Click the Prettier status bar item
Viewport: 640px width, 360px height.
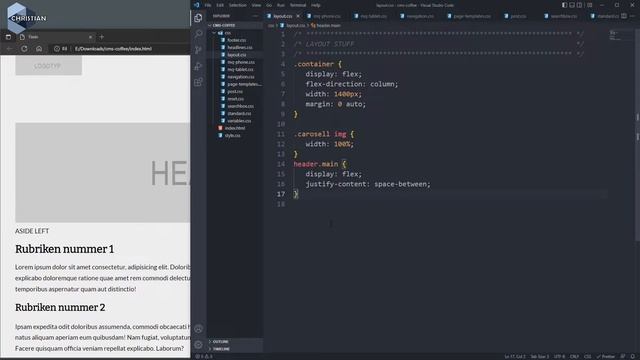(x=606, y=356)
